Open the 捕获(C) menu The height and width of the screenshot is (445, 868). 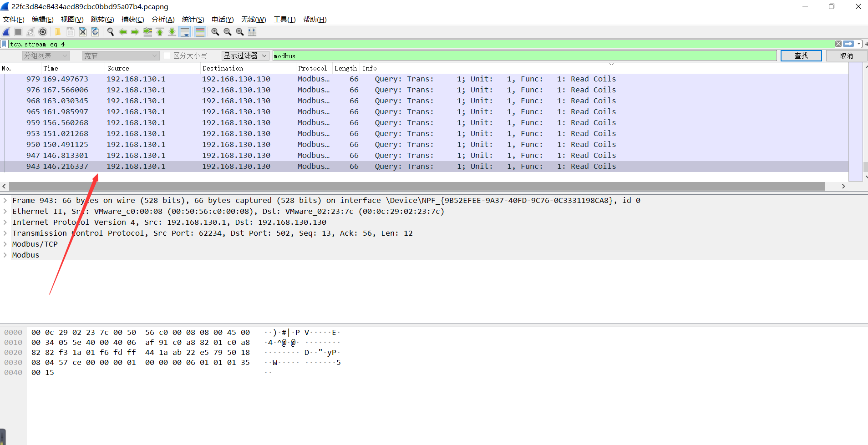[133, 20]
